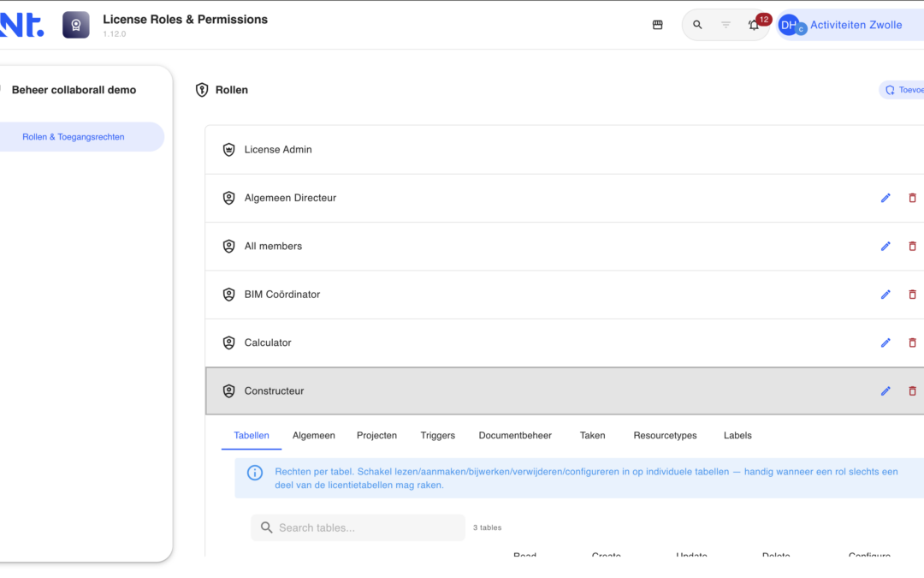
Task: Expand the License Admin role row
Action: 565,150
